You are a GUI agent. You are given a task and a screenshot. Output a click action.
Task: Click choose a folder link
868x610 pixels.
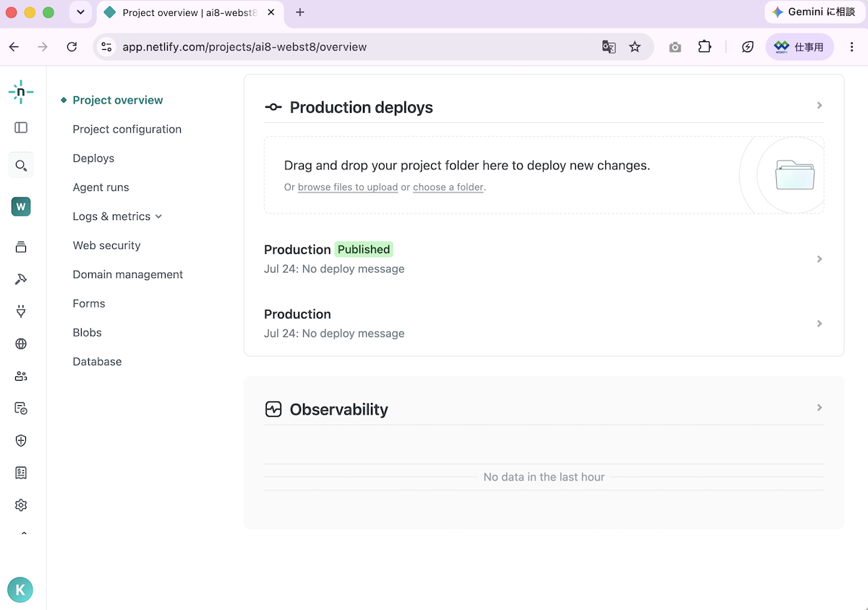pos(448,187)
